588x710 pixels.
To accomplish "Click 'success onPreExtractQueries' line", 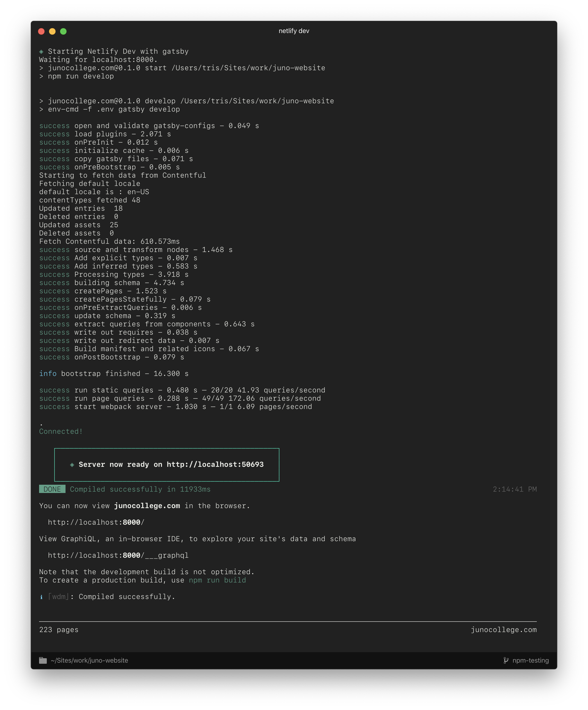I will coord(120,308).
